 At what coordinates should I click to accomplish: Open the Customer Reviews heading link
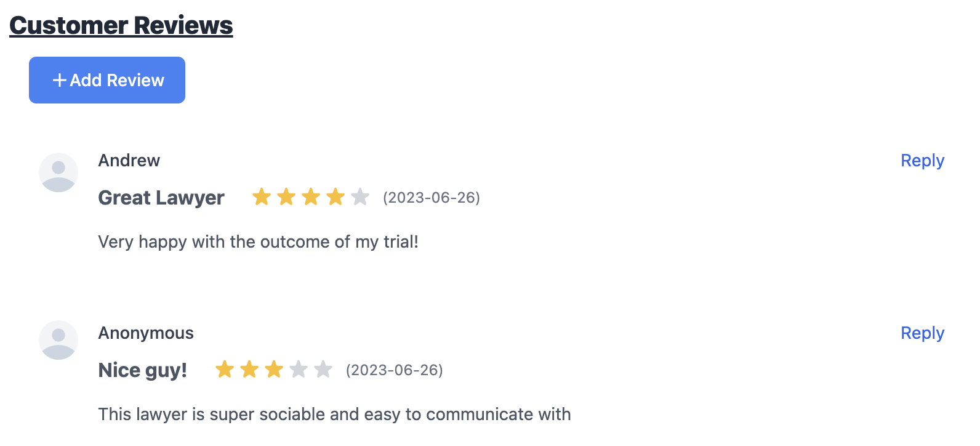point(121,25)
